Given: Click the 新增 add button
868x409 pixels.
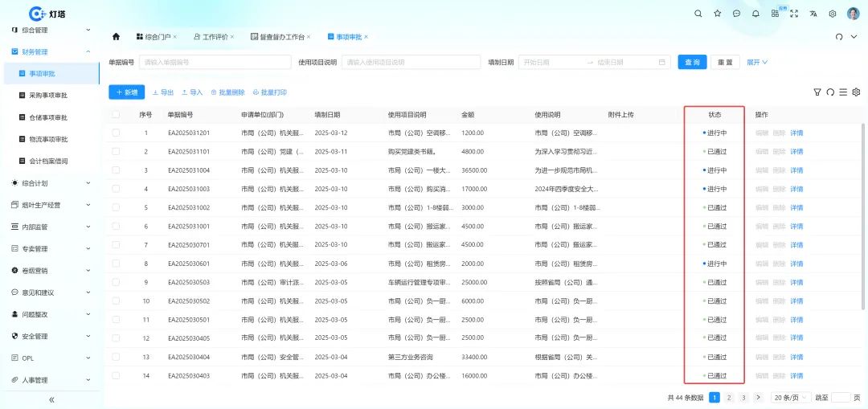Looking at the screenshot, I should (x=127, y=92).
